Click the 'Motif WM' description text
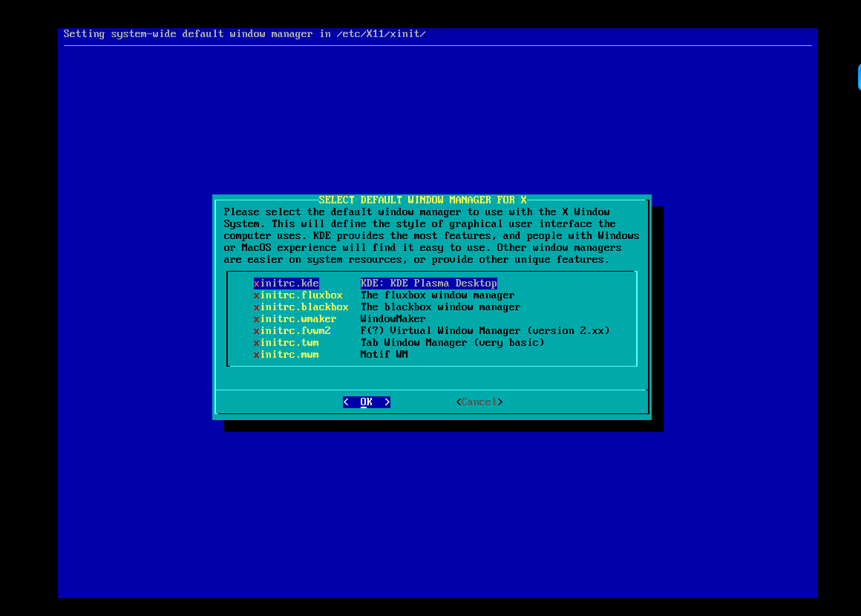Screen dimensions: 861x616 coord(384,355)
